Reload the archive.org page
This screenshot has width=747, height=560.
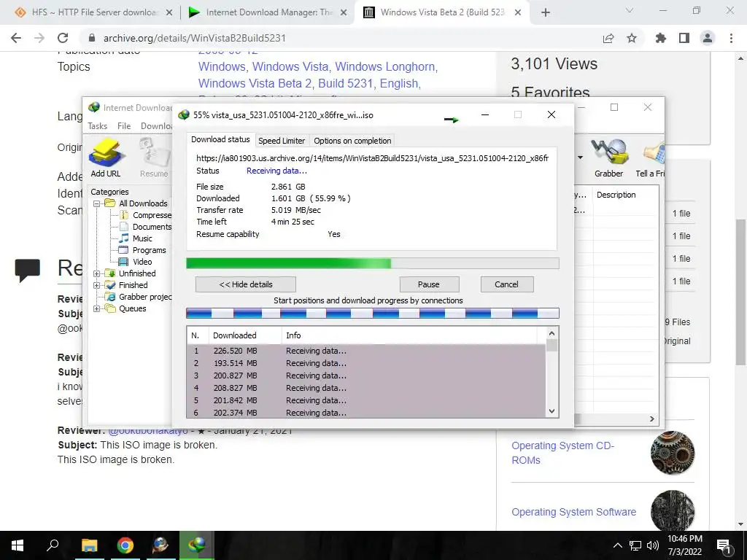[x=63, y=38]
